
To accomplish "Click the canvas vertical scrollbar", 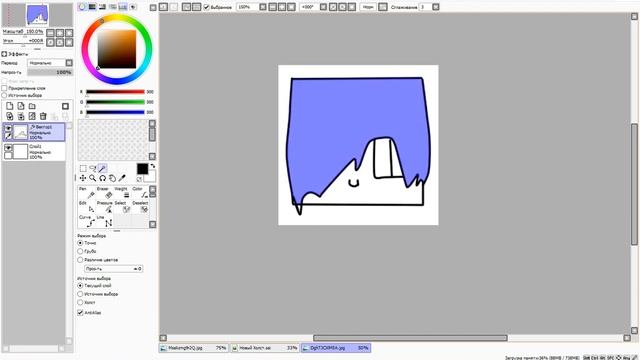I will [634, 184].
